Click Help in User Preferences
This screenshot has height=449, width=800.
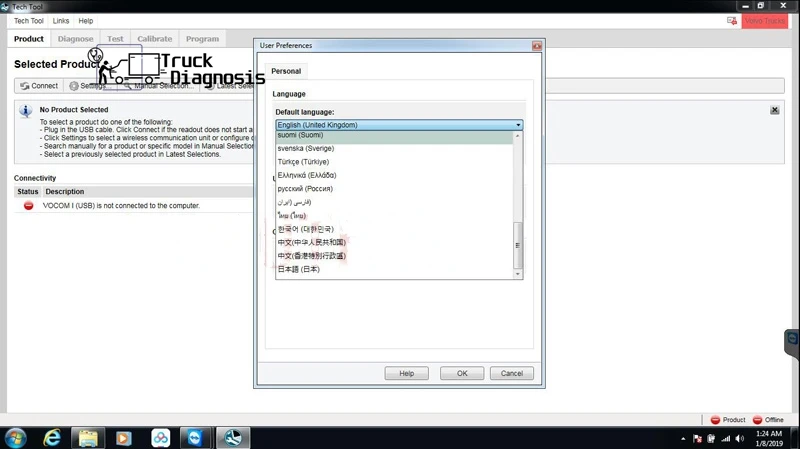coord(407,373)
